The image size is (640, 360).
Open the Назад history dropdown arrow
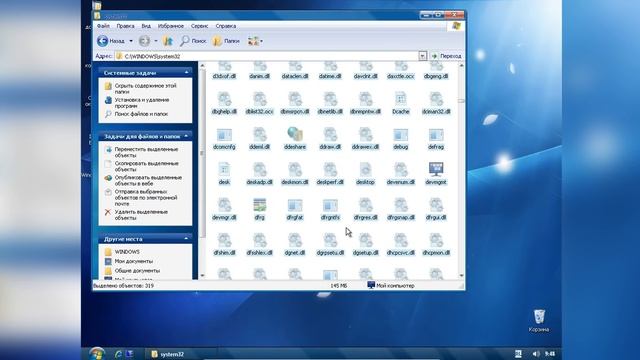click(131, 41)
